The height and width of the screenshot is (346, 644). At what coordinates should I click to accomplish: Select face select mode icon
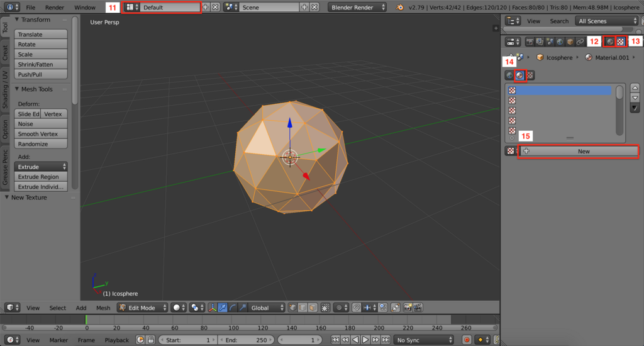pyautogui.click(x=313, y=308)
